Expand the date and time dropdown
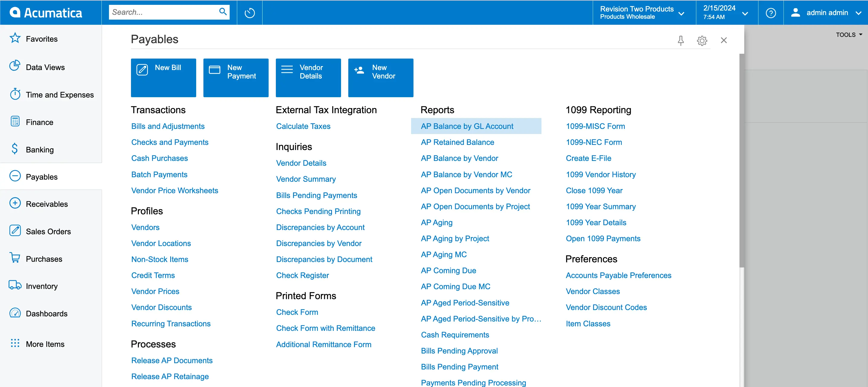868x387 pixels. tap(747, 12)
